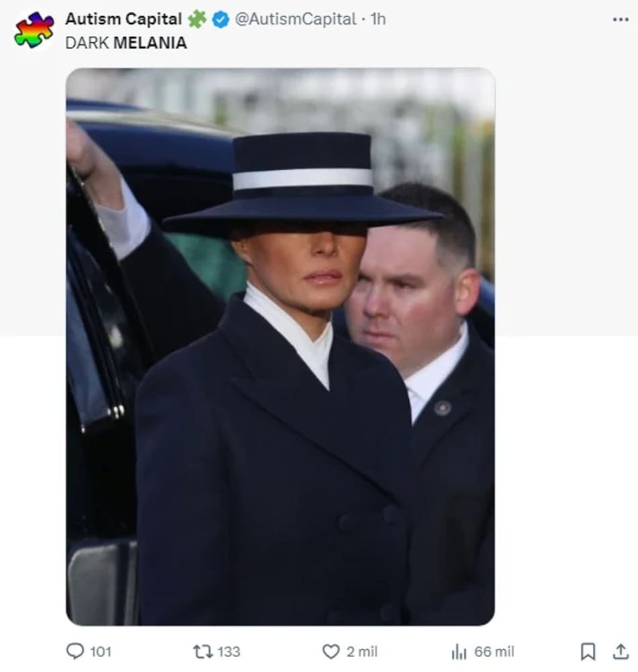Click the 1h timestamp link
Screen dimensions: 638x672
point(378,19)
